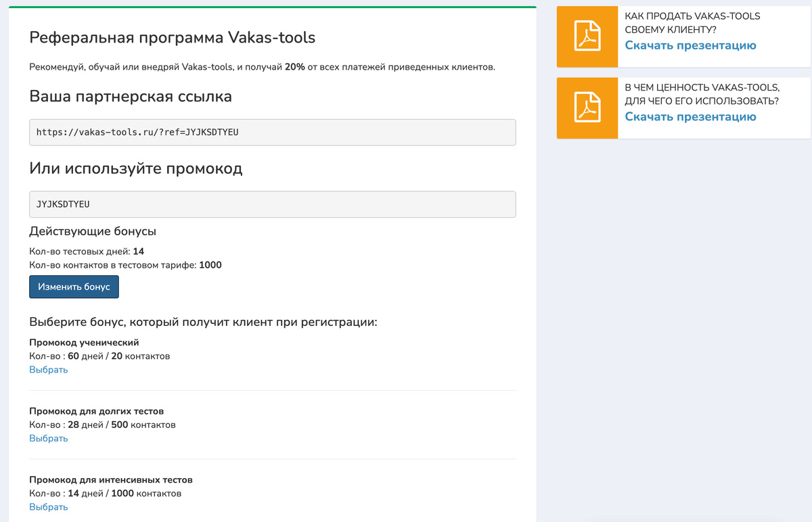Select 'Выбрать' under 'Промокод для интенсивных тестов'
Screen dimensions: 812x522
48,506
